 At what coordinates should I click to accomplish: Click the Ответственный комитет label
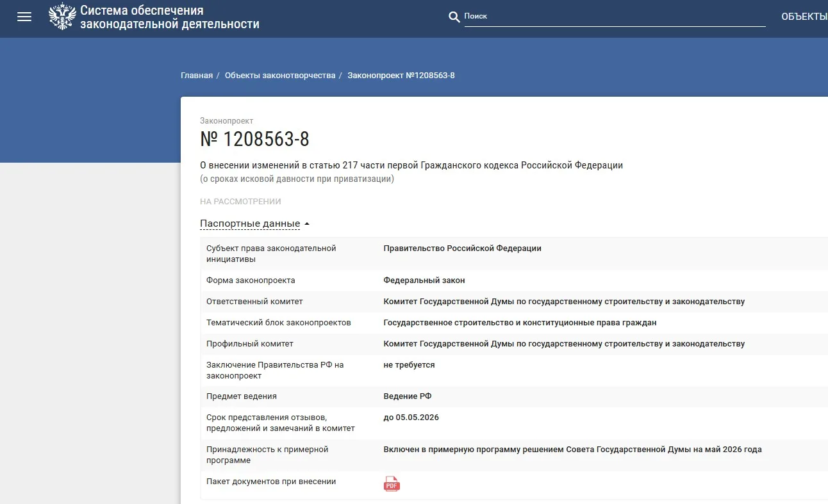coord(254,302)
